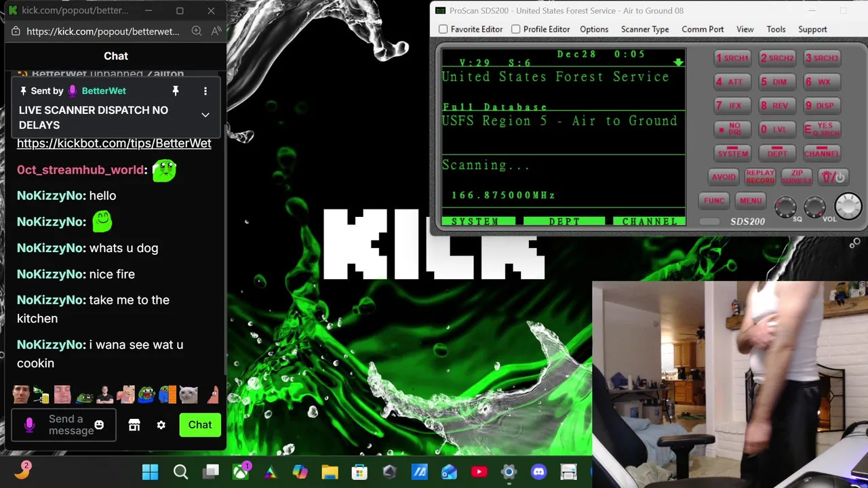
Task: Open the Comm Port menu
Action: click(x=703, y=29)
